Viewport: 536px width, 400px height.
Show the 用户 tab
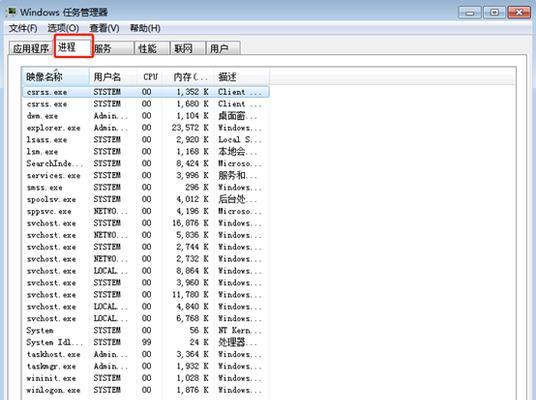click(x=223, y=48)
